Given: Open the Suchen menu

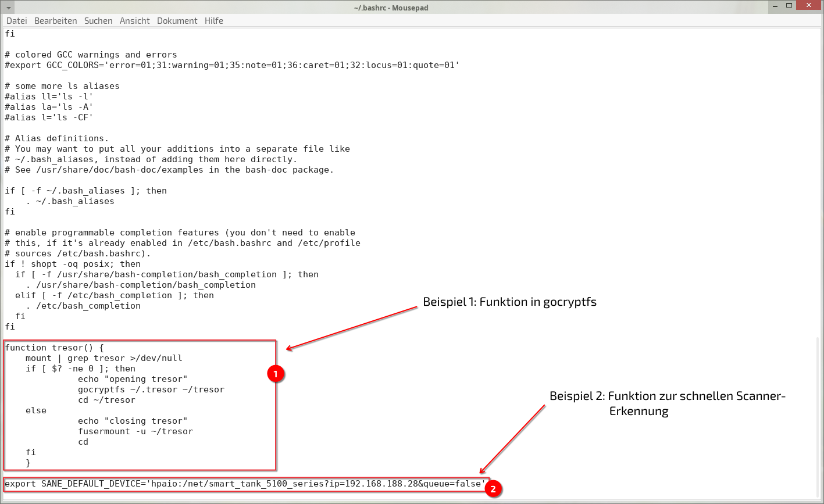Looking at the screenshot, I should [x=98, y=20].
